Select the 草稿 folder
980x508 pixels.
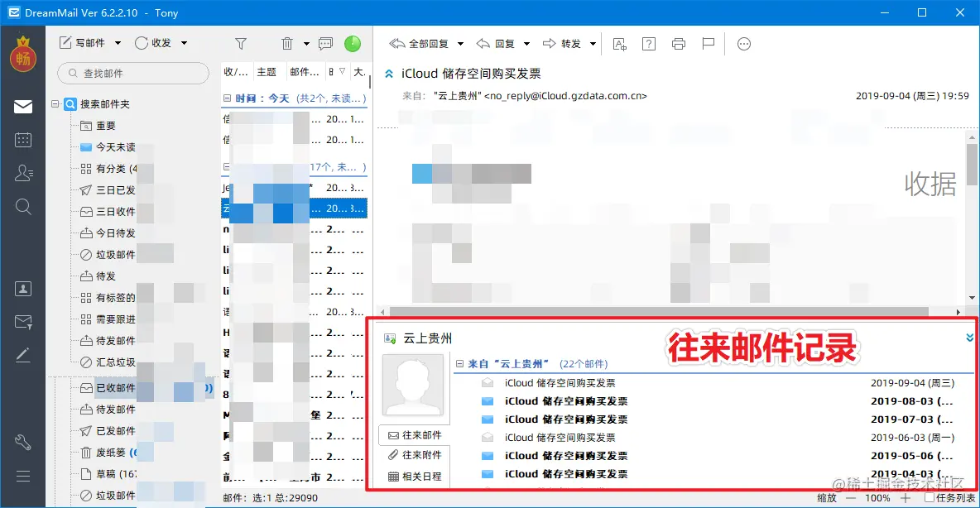pyautogui.click(x=105, y=473)
